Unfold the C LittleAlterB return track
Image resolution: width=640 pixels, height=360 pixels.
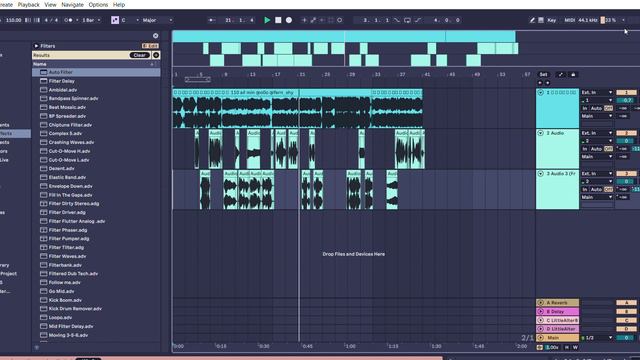[x=540, y=320]
